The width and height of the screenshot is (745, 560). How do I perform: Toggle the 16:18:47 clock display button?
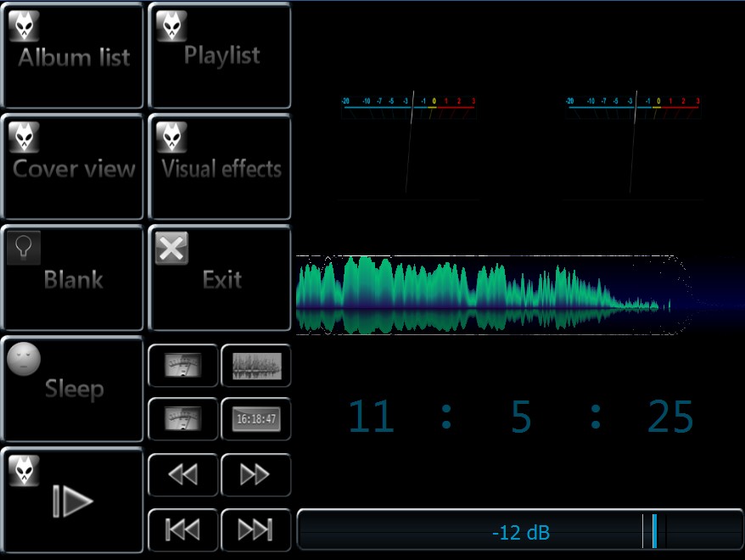point(255,418)
